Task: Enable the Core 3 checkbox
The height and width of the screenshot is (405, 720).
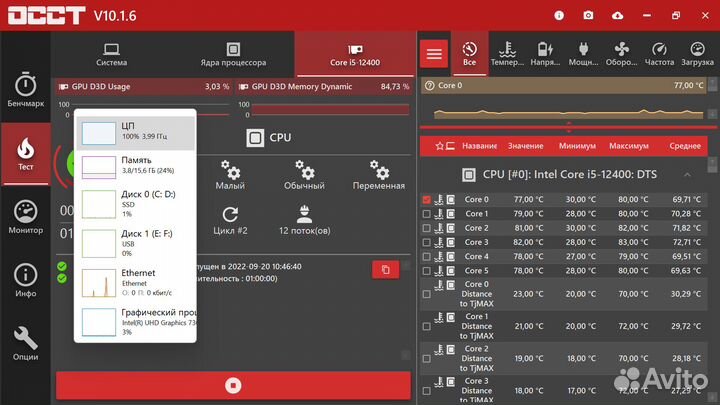Action: [x=427, y=242]
